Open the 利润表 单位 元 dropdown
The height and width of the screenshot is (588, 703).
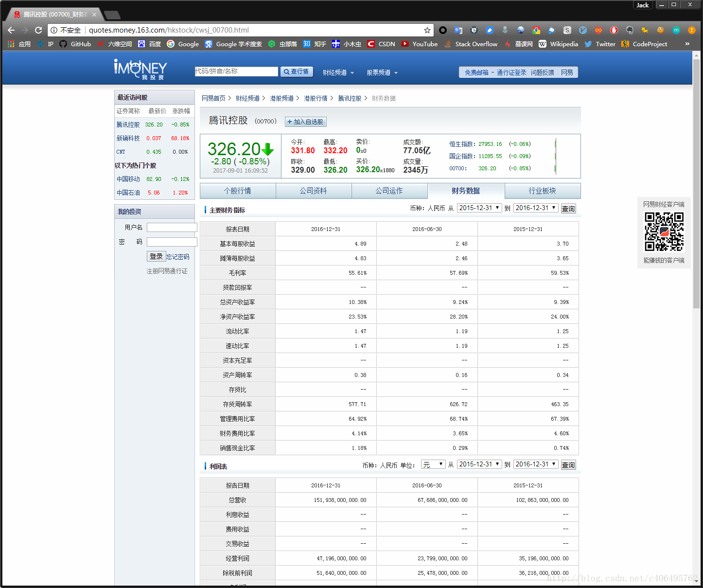[x=433, y=464]
